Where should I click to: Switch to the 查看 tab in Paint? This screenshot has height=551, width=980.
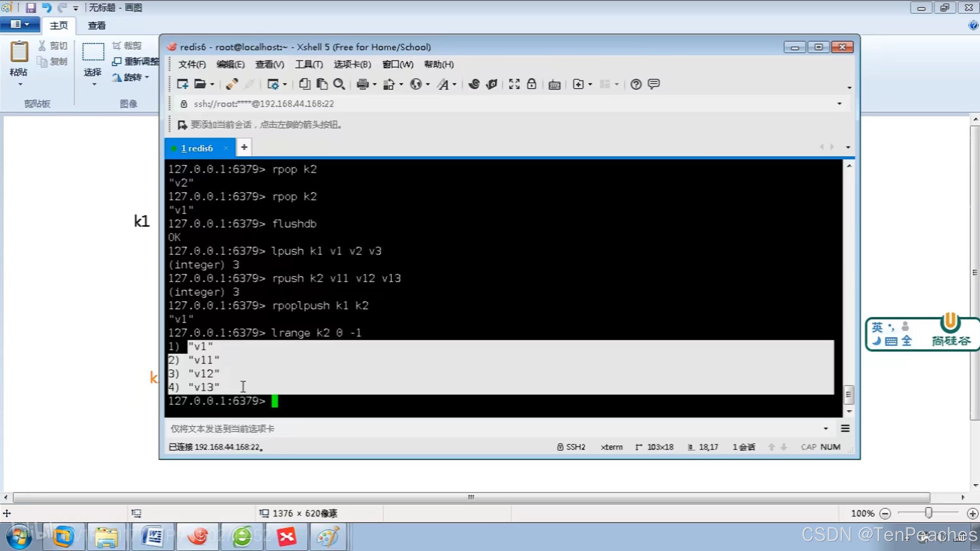[96, 26]
